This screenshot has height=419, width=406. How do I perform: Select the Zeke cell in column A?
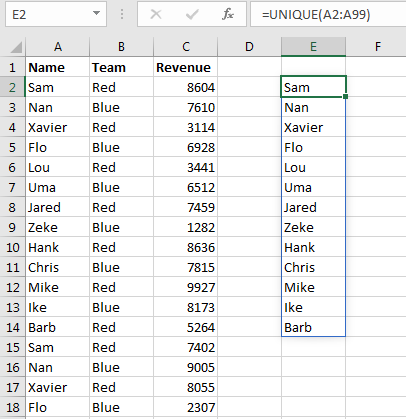point(58,228)
